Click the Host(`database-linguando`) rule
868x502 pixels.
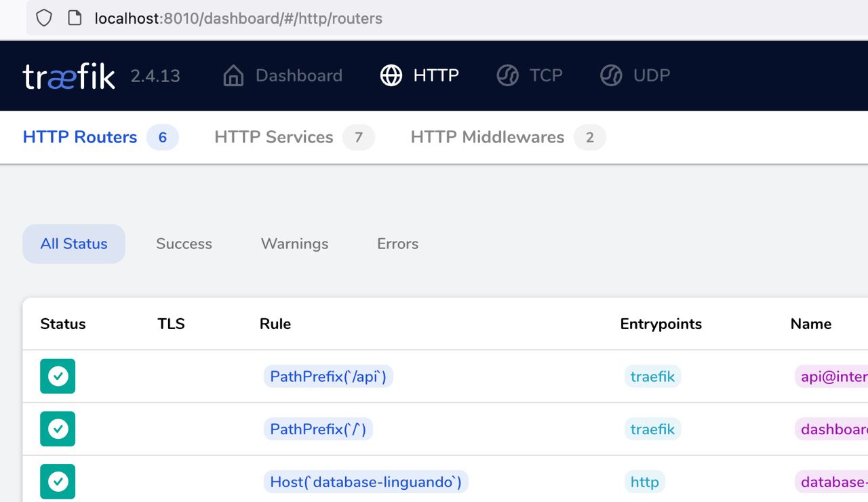(x=366, y=482)
